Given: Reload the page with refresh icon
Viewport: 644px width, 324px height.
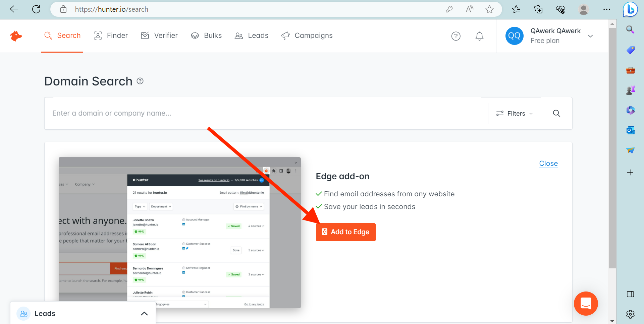Looking at the screenshot, I should tap(36, 9).
